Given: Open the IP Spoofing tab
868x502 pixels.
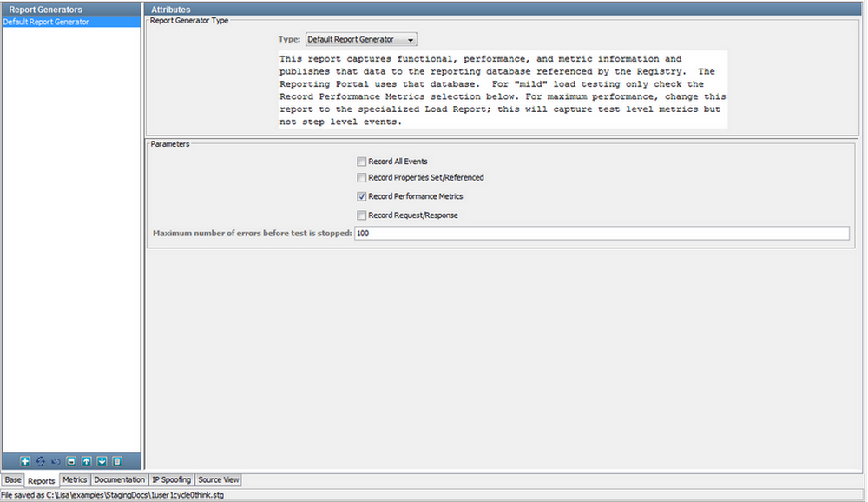Looking at the screenshot, I should click(x=172, y=479).
